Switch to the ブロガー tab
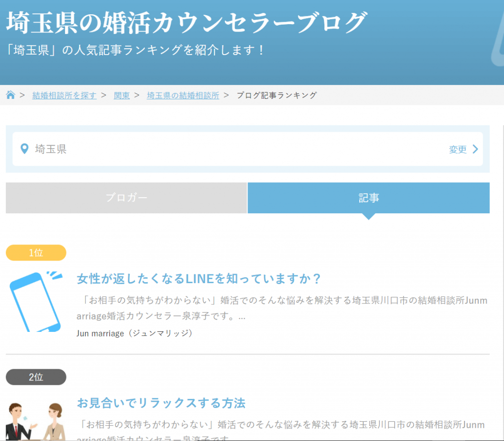The height and width of the screenshot is (441, 504). tap(126, 198)
